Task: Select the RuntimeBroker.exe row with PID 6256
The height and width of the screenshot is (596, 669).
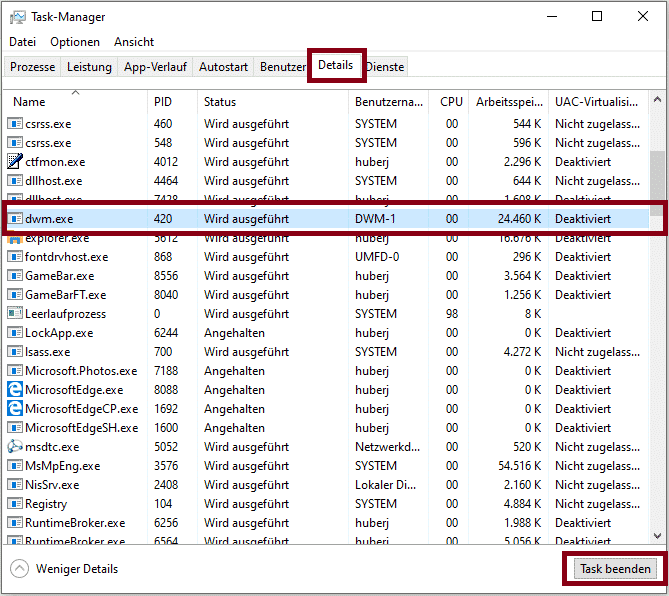Action: click(326, 523)
